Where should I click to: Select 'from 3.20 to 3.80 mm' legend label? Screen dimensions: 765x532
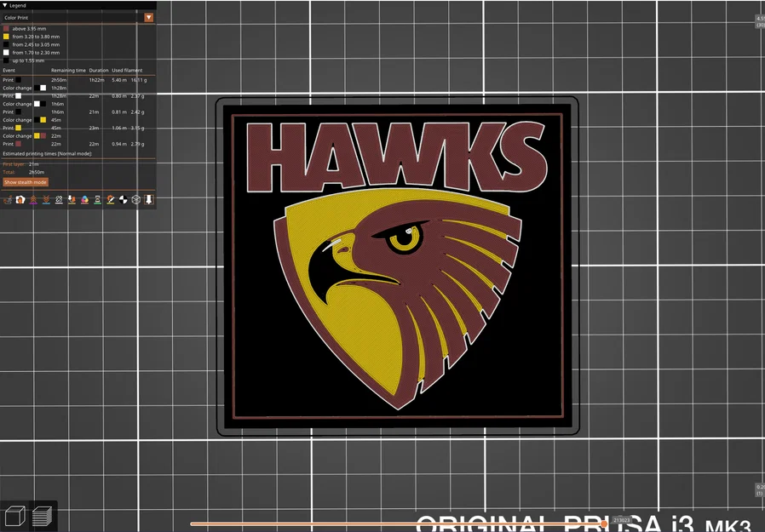(x=36, y=37)
